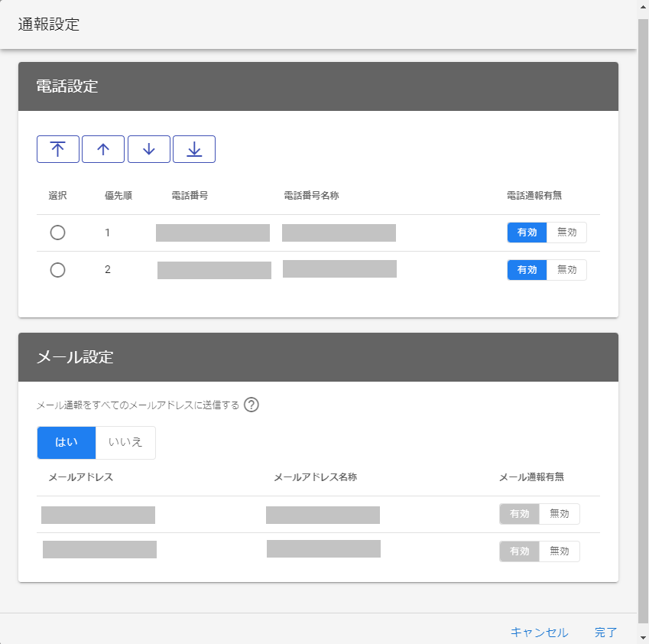The image size is (649, 644).
Task: Click the move-to-bottom arrow icon
Action: coord(194,149)
